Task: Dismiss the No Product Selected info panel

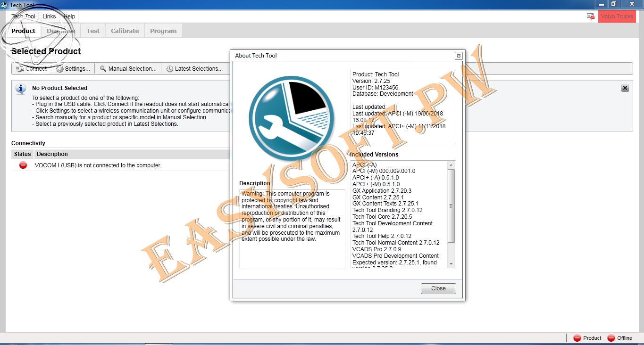Action: (x=625, y=88)
